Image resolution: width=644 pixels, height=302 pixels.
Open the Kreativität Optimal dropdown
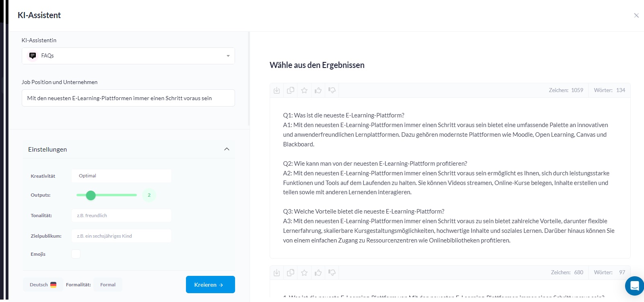point(122,176)
